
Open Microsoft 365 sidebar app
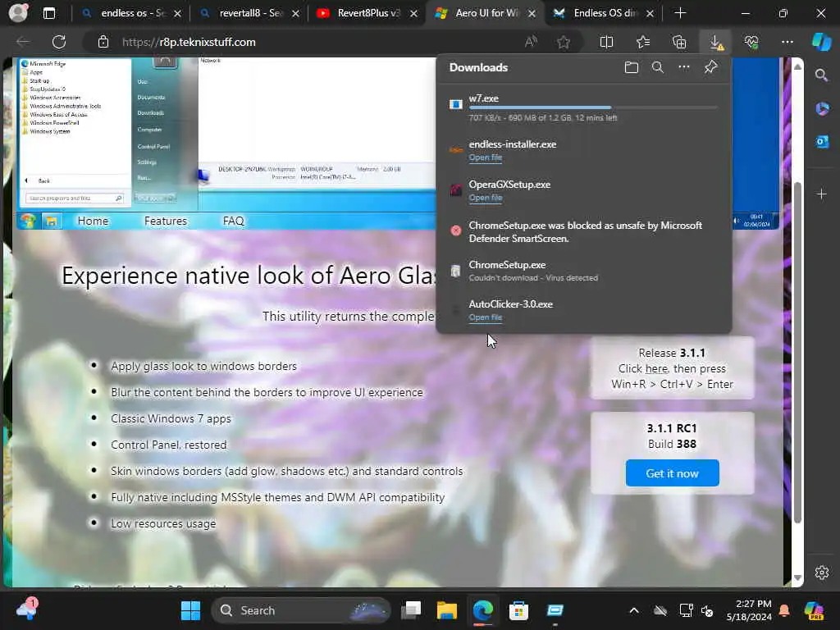click(822, 109)
